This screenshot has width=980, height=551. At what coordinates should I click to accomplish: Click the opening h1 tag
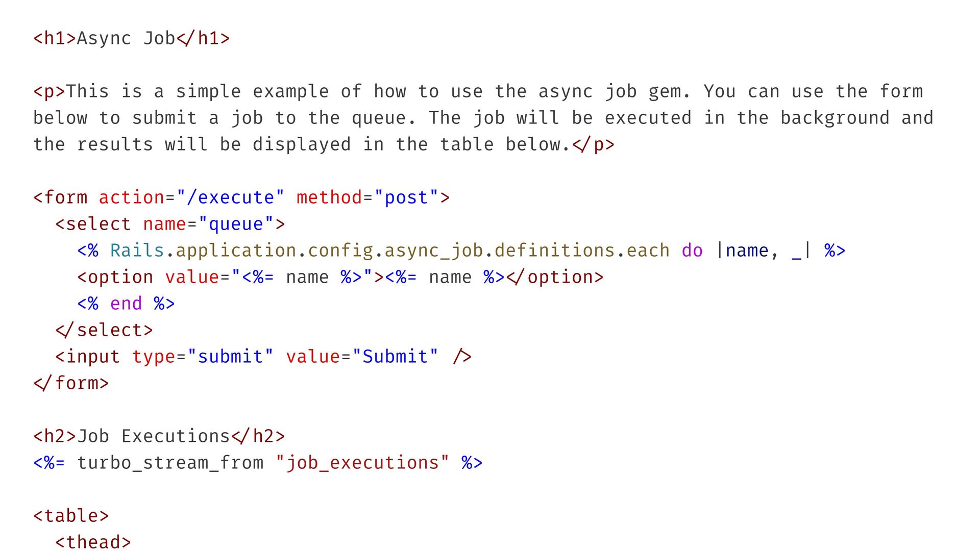pyautogui.click(x=55, y=38)
